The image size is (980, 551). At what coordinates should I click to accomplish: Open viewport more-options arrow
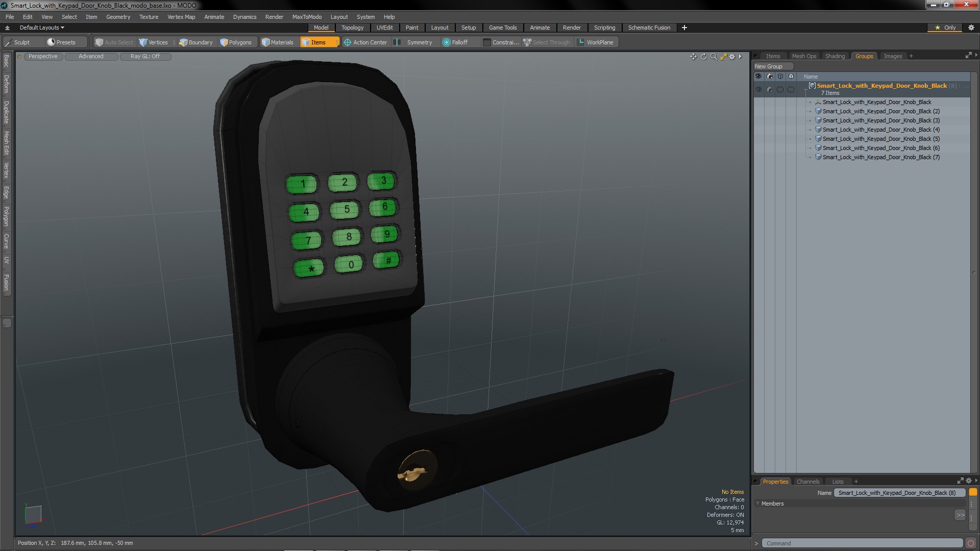point(740,57)
